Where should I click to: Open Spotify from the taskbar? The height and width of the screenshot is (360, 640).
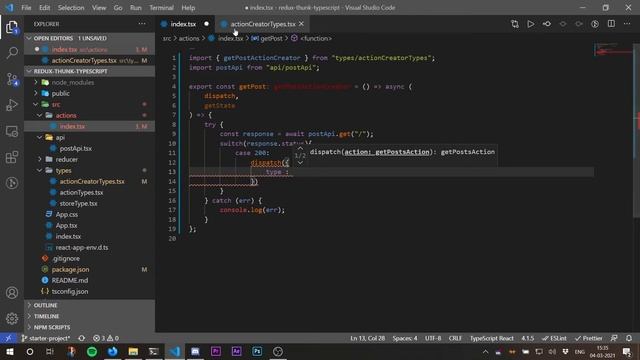pos(92,351)
